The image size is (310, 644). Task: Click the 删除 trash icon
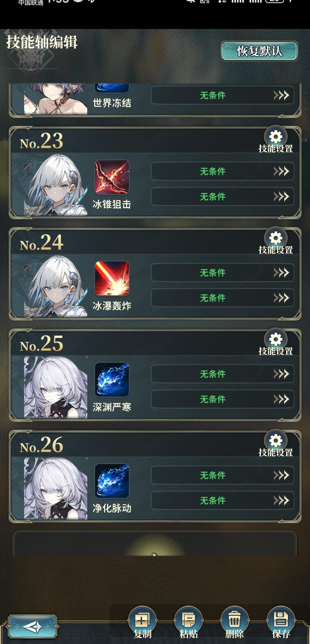click(x=235, y=619)
